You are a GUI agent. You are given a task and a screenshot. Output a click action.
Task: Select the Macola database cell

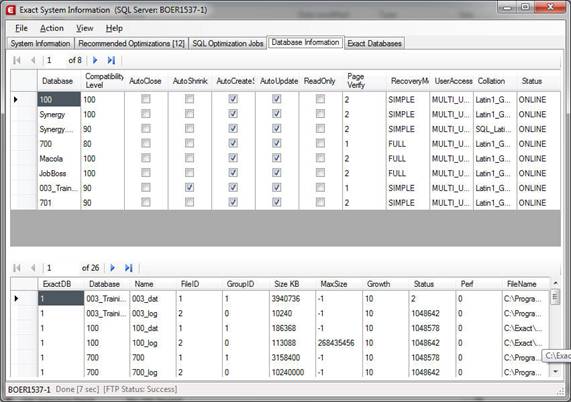click(x=59, y=158)
